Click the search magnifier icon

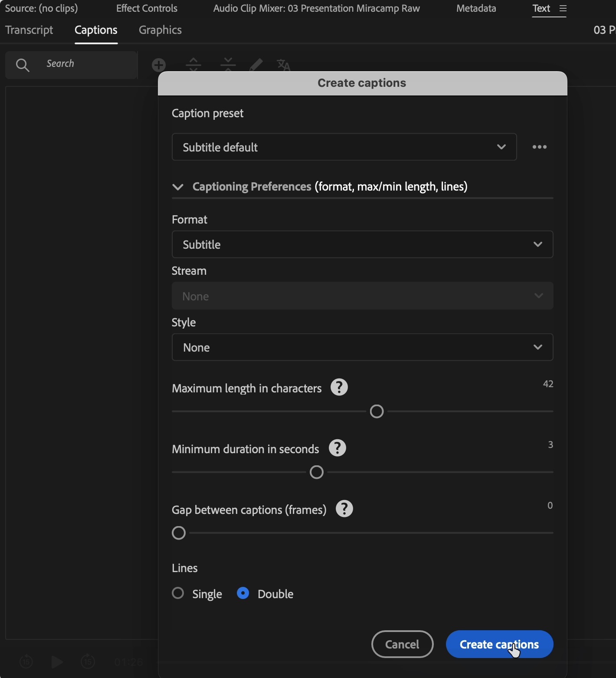point(23,65)
